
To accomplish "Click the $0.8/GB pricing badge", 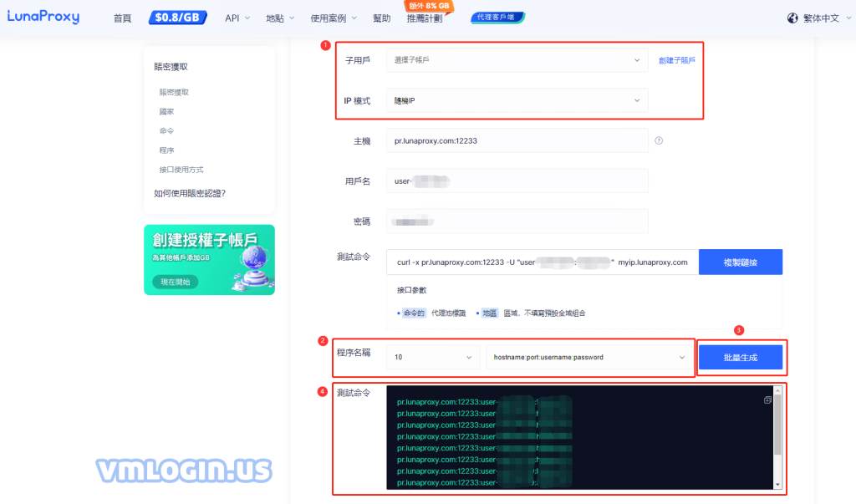I will click(x=177, y=18).
